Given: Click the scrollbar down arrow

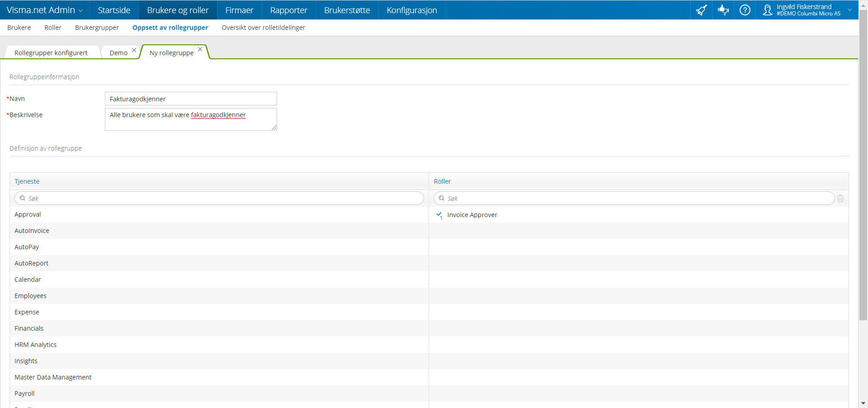Looking at the screenshot, I should point(863,403).
